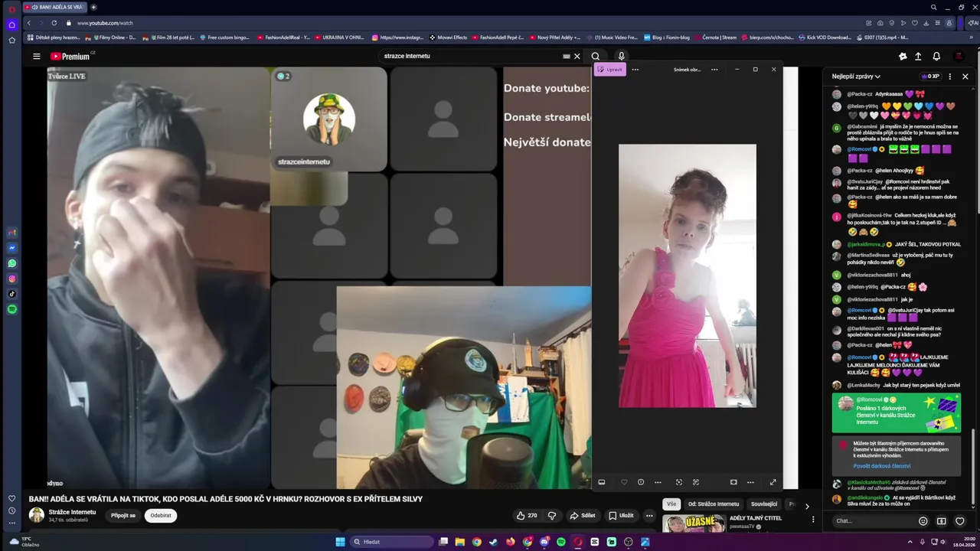
Task: Select the Vše filter chip
Action: [671, 504]
